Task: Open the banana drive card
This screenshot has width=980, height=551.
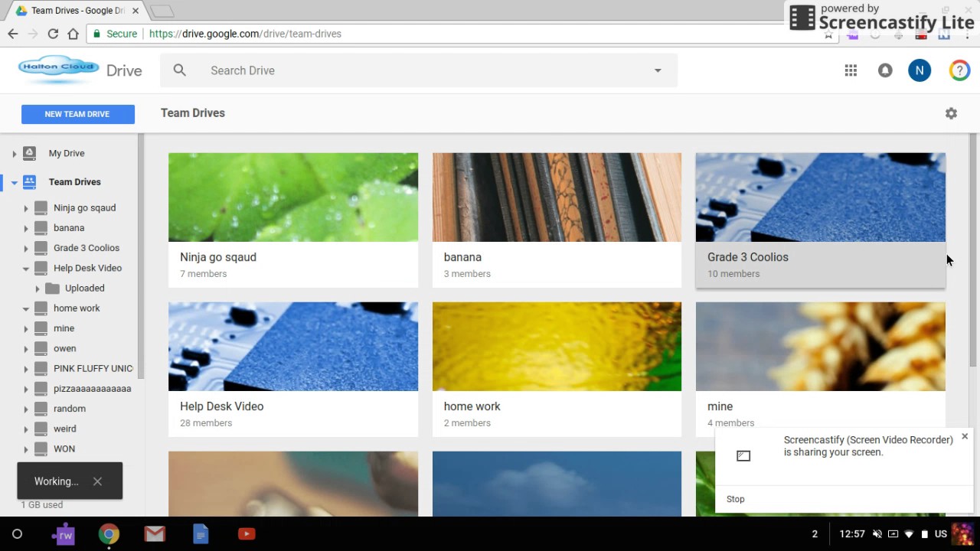Action: [x=557, y=220]
